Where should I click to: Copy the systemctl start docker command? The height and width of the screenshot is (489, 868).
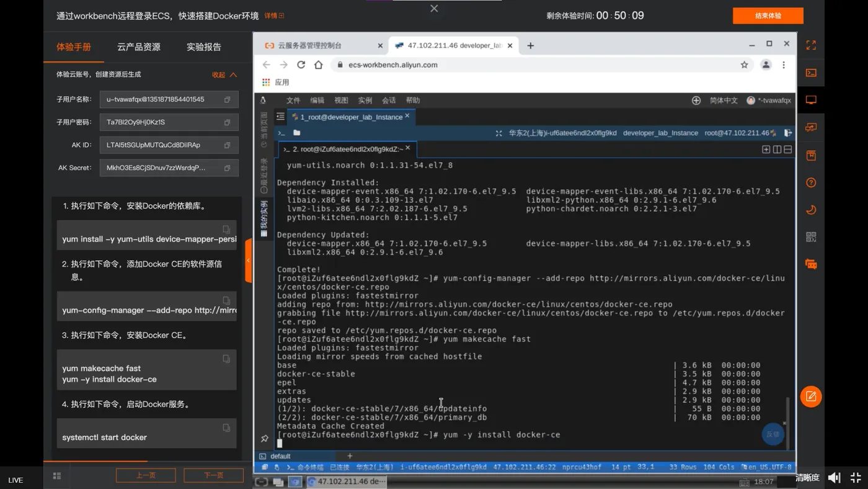click(x=226, y=428)
